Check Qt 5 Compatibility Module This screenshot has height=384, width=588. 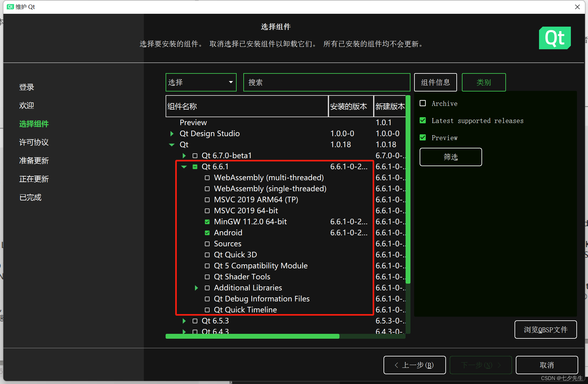[x=207, y=266]
